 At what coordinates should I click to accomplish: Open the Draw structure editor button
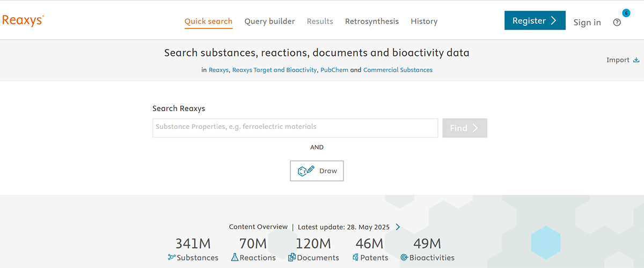[x=317, y=171]
